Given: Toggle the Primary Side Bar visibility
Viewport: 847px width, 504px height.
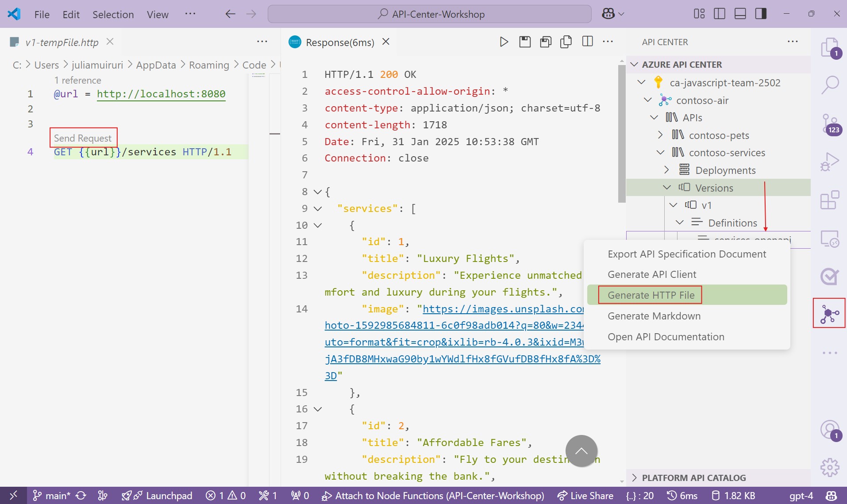Looking at the screenshot, I should [x=720, y=14].
